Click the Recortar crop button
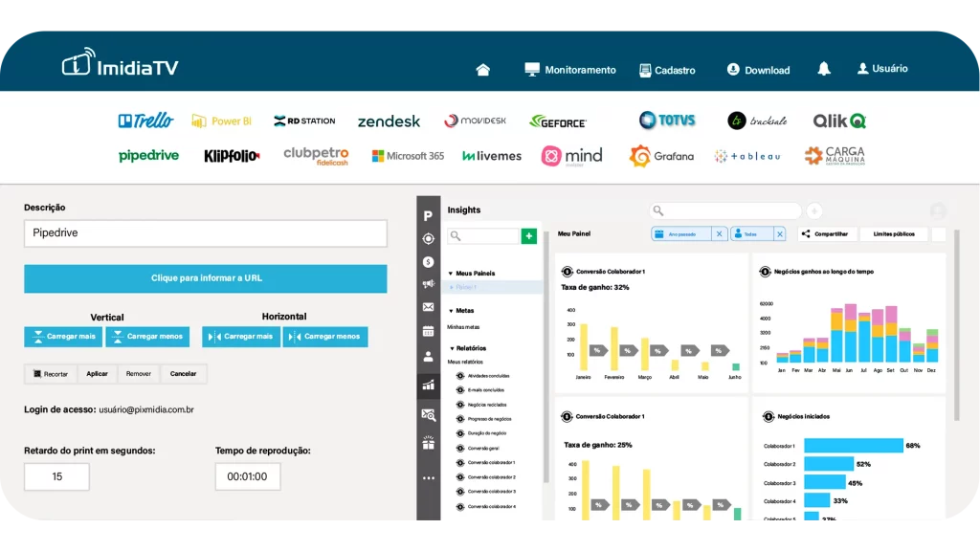Image resolution: width=980 pixels, height=551 pixels. [51, 374]
